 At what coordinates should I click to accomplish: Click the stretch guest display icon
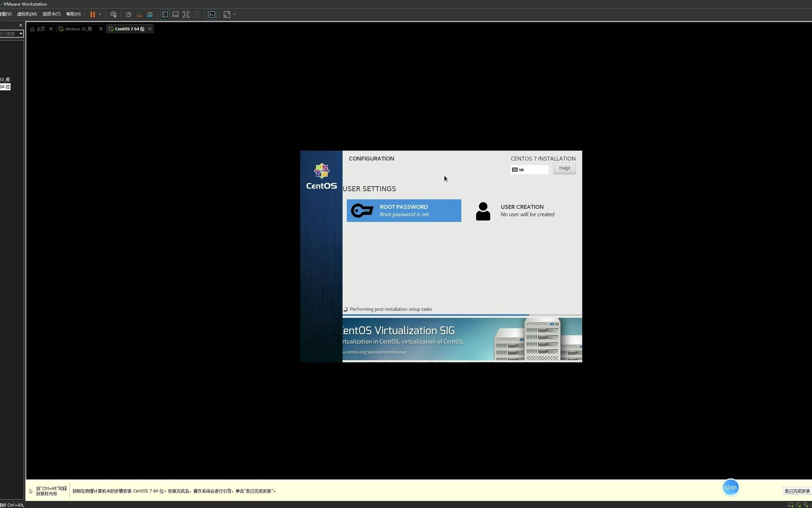pyautogui.click(x=227, y=14)
